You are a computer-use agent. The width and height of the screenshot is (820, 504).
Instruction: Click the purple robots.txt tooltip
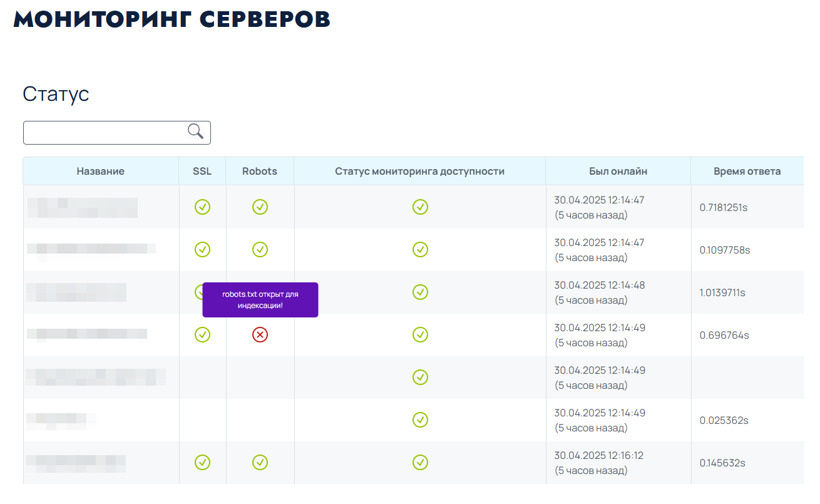click(x=260, y=299)
